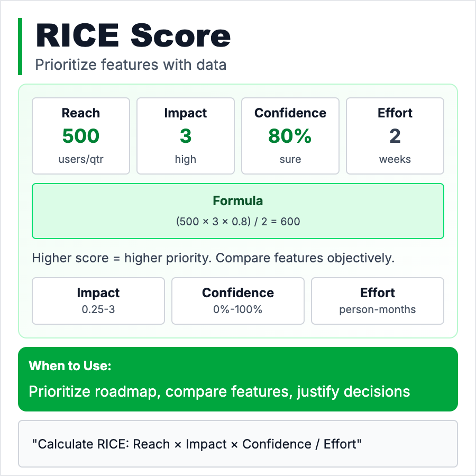This screenshot has width=476, height=476.
Task: Click the Effort person-months card
Action: tap(378, 300)
